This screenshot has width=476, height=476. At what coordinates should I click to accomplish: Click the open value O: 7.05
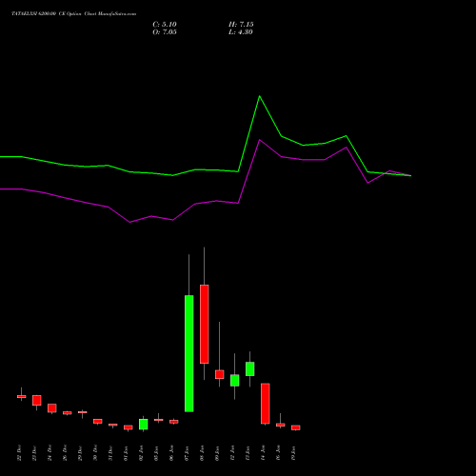165,32
